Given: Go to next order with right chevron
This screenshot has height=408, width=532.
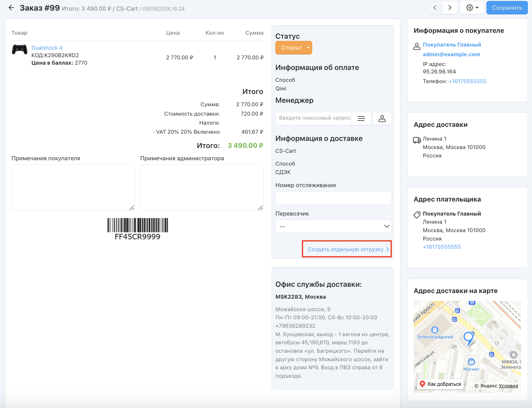Looking at the screenshot, I should click(450, 8).
